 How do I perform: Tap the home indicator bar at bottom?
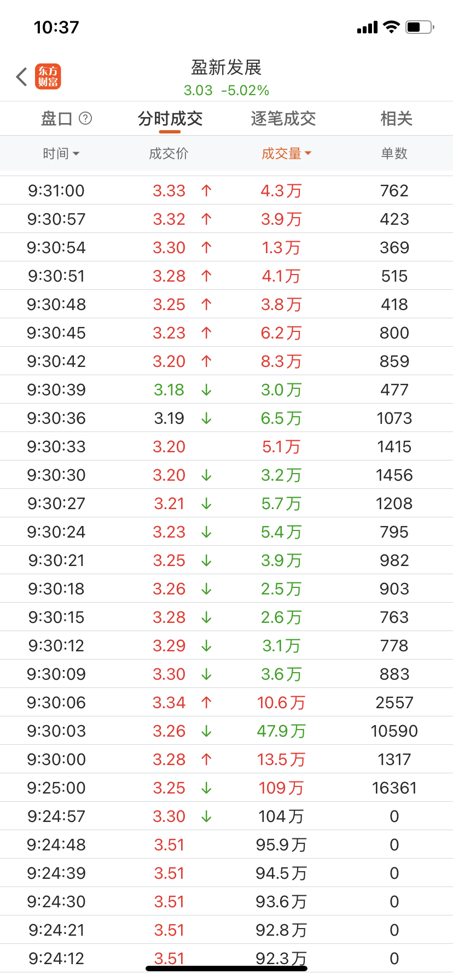point(226,969)
